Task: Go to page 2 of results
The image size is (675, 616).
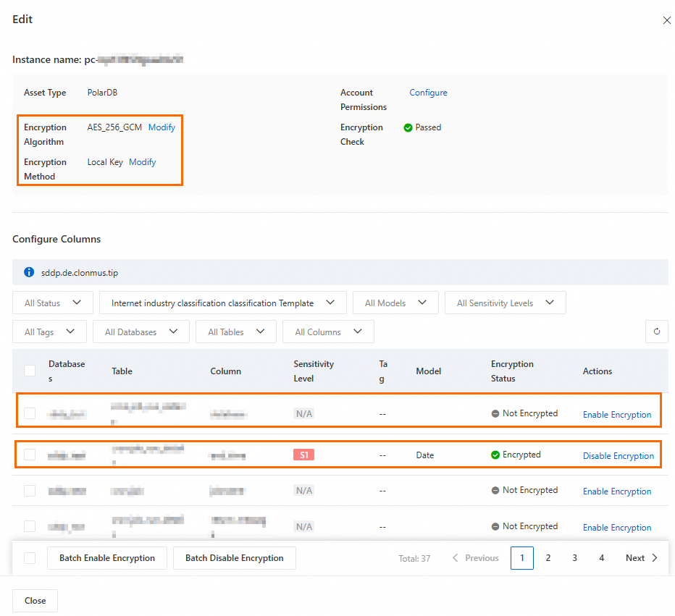Action: pyautogui.click(x=548, y=558)
